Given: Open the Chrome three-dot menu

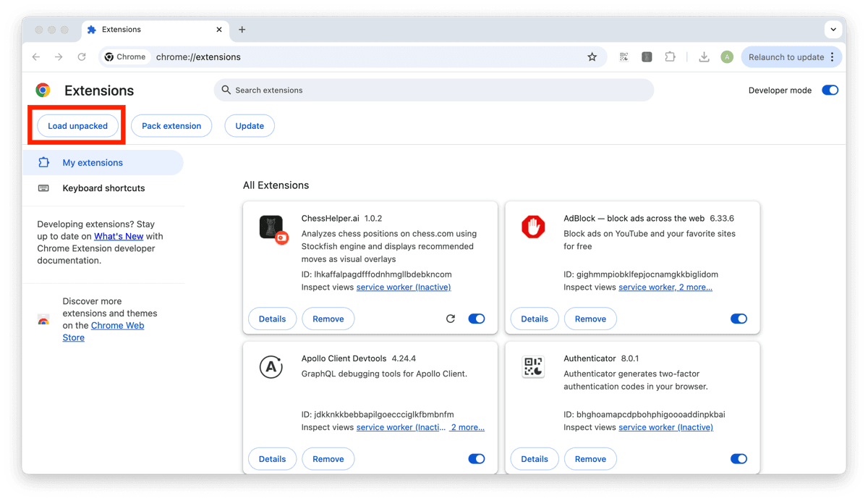Looking at the screenshot, I should click(x=833, y=57).
